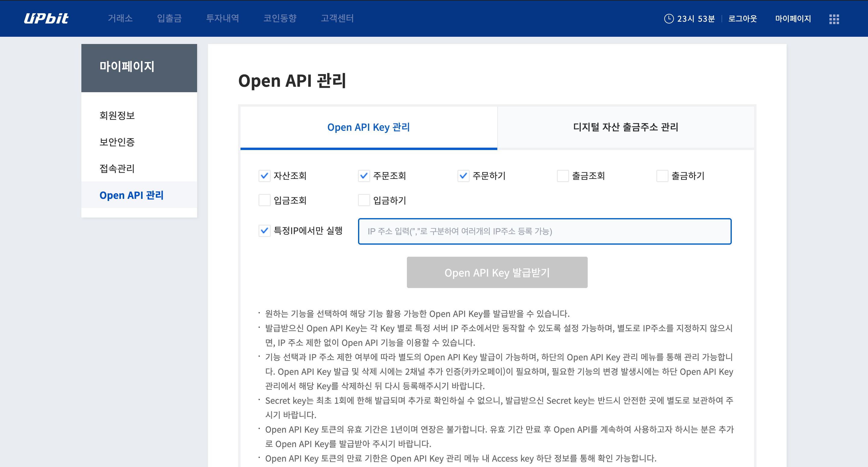The image size is (868, 467).
Task: Click the Upbit logo
Action: click(46, 18)
